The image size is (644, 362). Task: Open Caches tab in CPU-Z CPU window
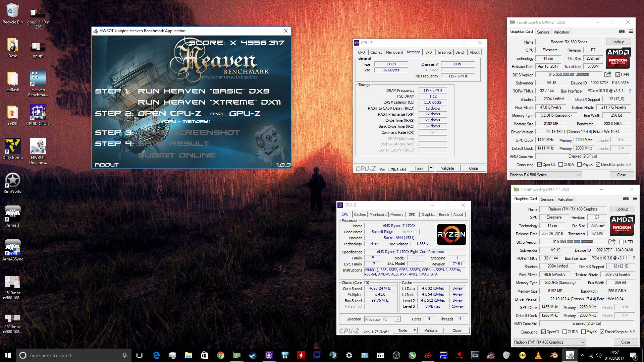tap(360, 215)
